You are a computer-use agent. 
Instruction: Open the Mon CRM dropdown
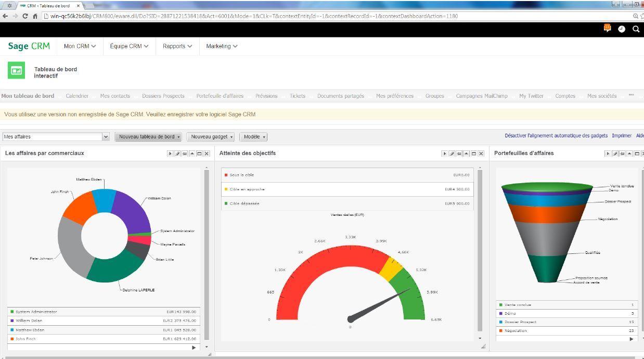tap(79, 46)
